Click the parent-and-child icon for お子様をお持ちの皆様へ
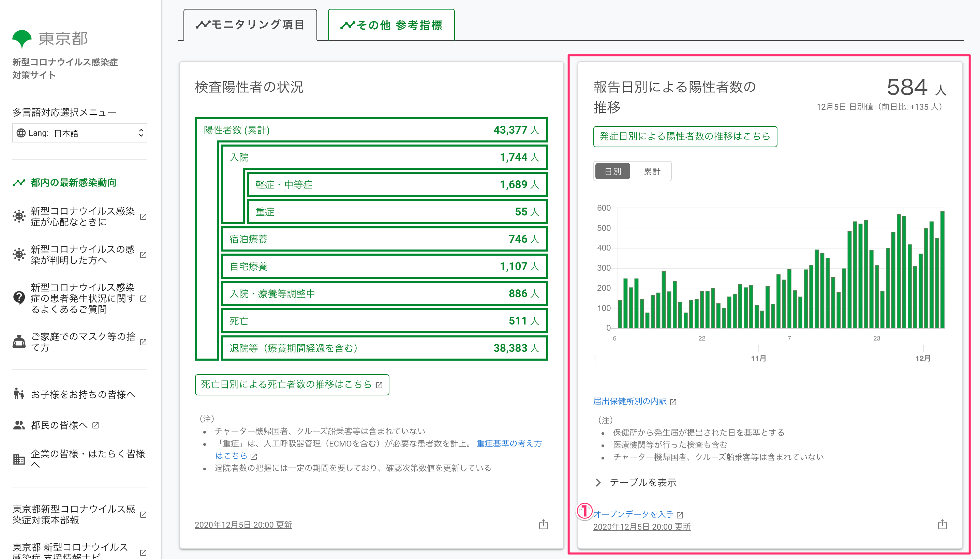This screenshot has width=980, height=559. tap(19, 394)
